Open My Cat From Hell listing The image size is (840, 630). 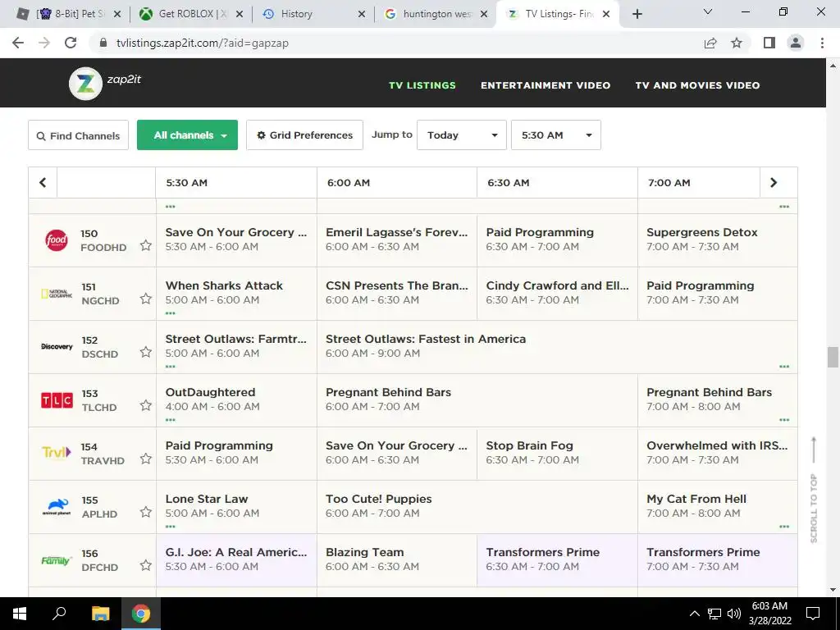click(x=717, y=506)
